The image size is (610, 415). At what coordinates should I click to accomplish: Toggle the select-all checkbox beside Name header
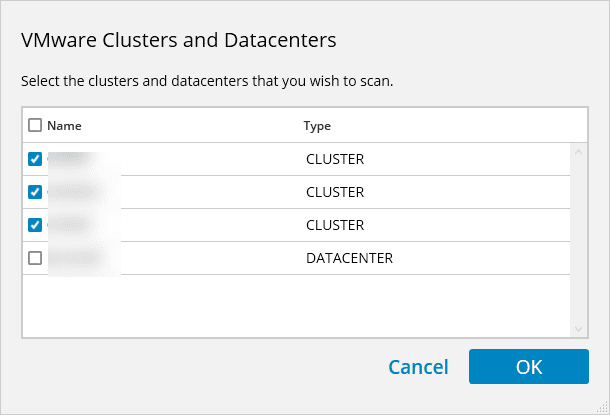(x=35, y=126)
